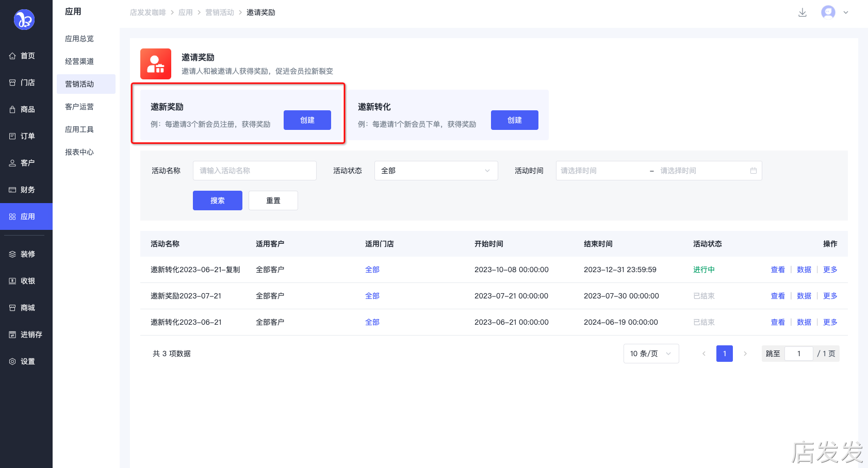The width and height of the screenshot is (868, 468).
Task: Click the end time date field
Action: click(x=701, y=171)
